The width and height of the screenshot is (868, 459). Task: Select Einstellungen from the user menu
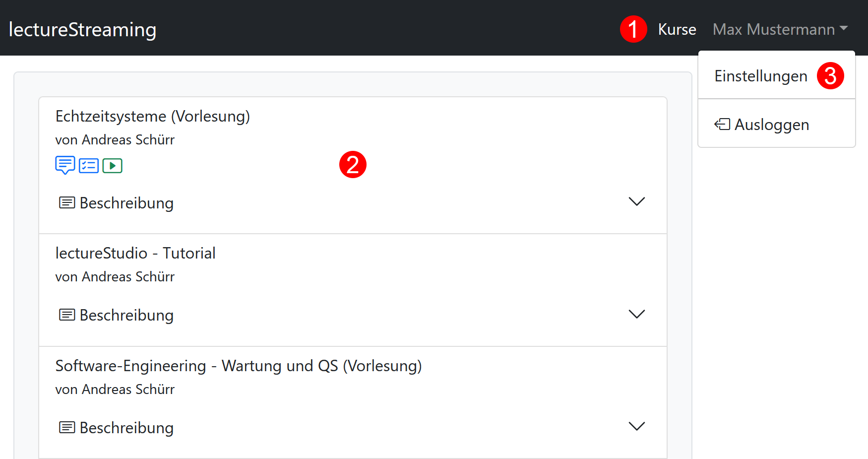point(761,76)
